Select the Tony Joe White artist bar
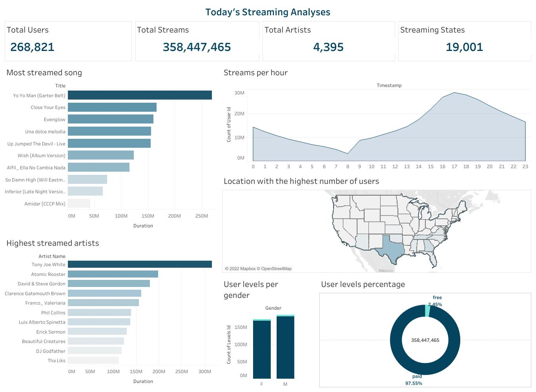The height and width of the screenshot is (392, 536). point(140,265)
